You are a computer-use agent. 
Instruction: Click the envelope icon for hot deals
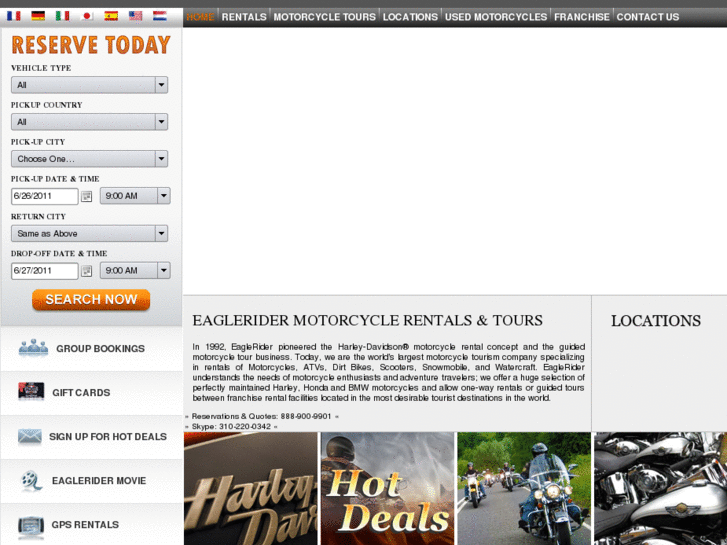30,436
